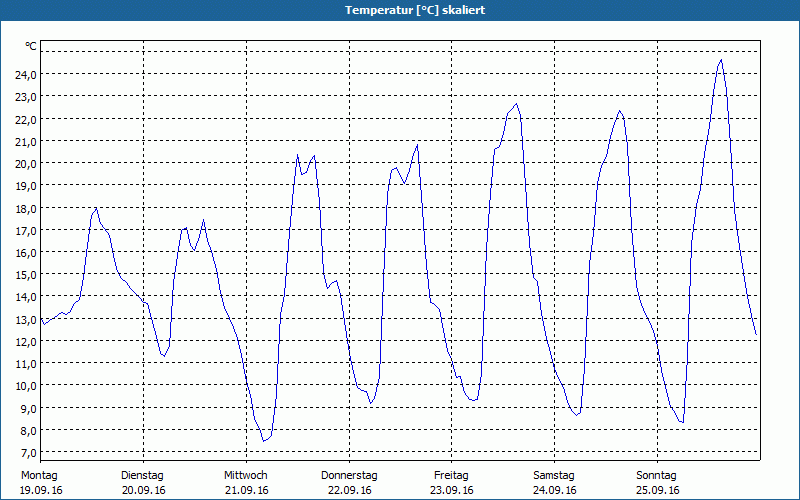Click the Sonntag day label
This screenshot has width=800, height=500.
(656, 476)
